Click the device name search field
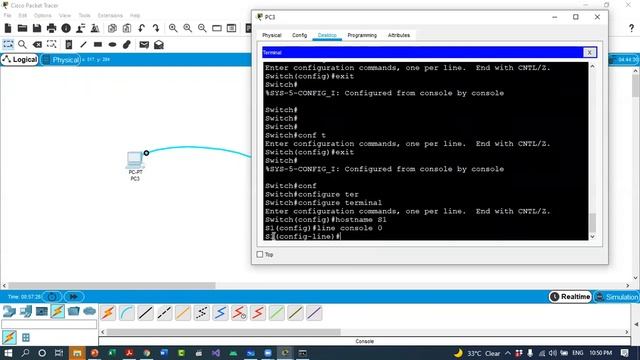 click(x=49, y=324)
